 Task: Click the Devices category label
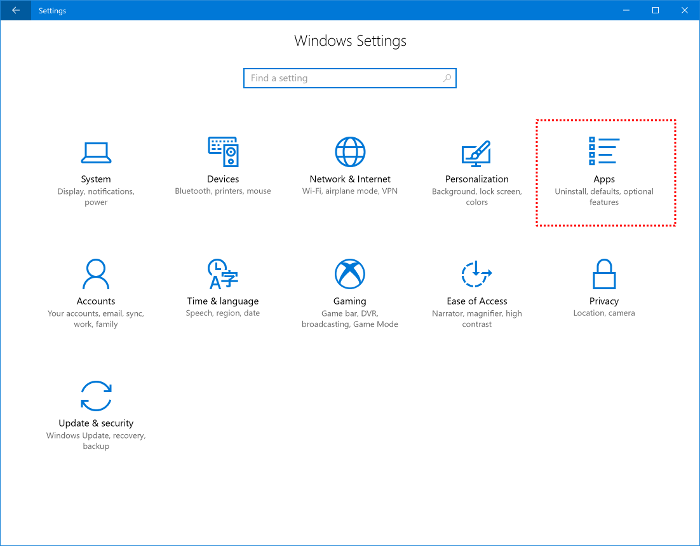(x=223, y=179)
